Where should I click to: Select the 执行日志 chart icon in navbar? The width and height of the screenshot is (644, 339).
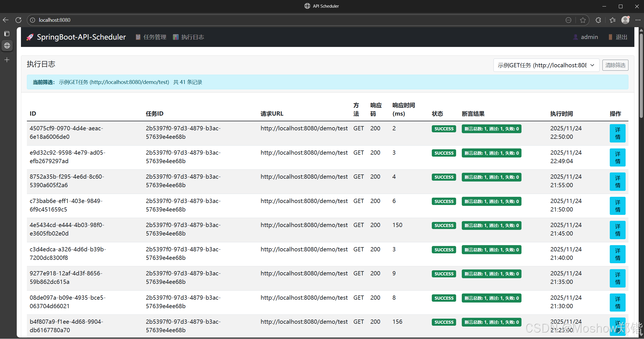176,37
